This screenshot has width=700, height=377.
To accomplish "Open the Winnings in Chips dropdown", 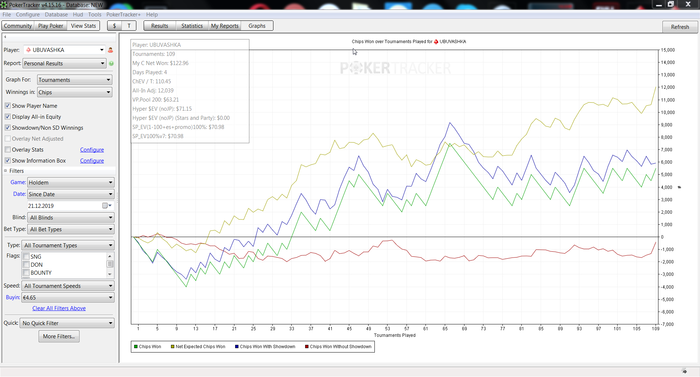I will (75, 92).
